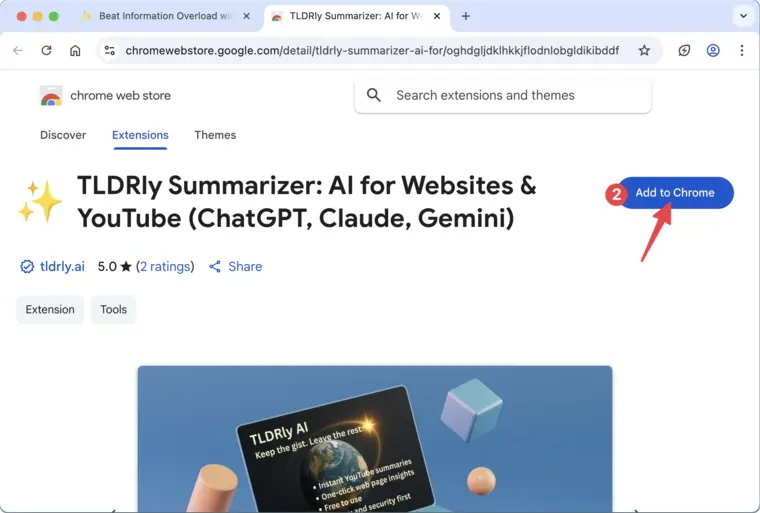
Task: Open the Themes tab
Action: [215, 135]
